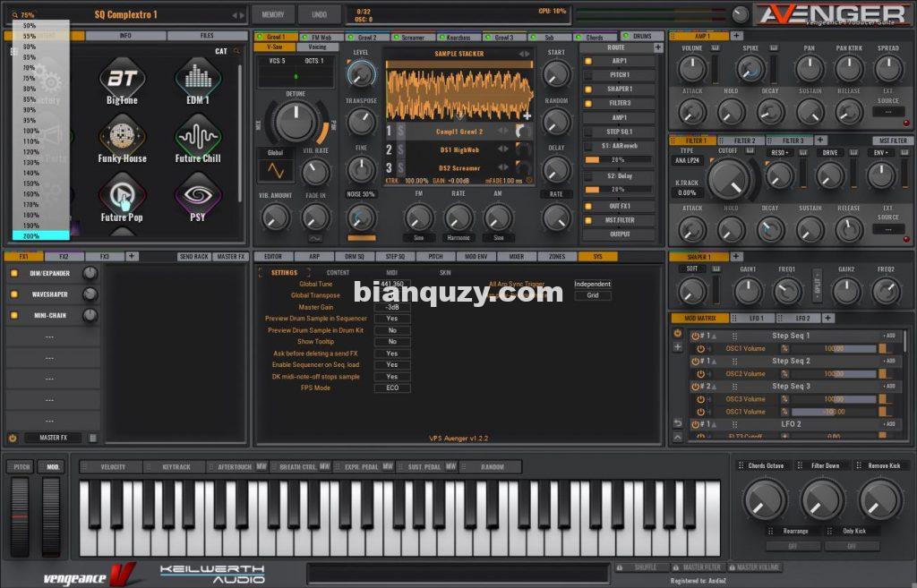
Task: Open the SEND RACK view
Action: (194, 257)
